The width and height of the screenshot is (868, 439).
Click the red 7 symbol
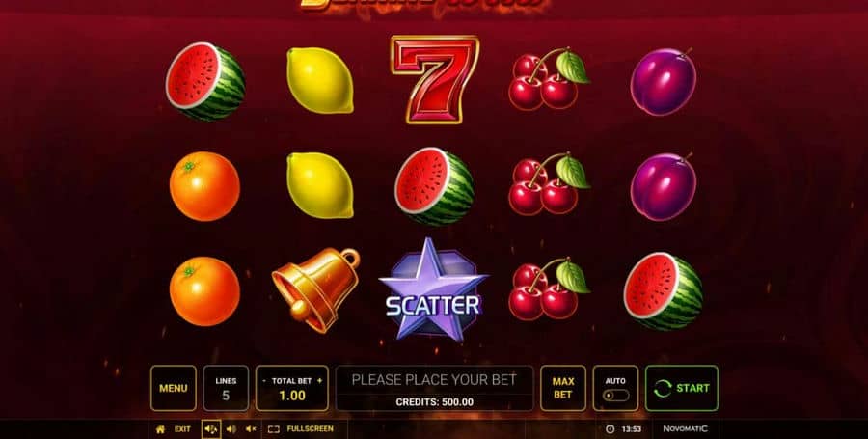pos(434,80)
